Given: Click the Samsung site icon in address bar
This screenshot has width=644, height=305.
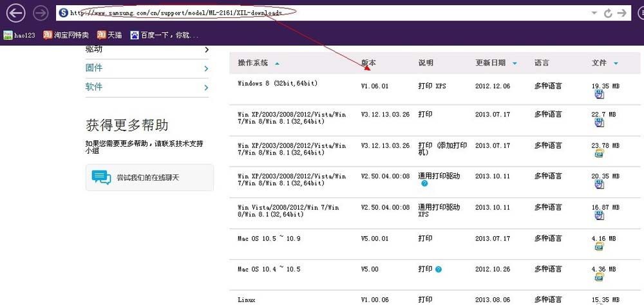Looking at the screenshot, I should (x=63, y=13).
